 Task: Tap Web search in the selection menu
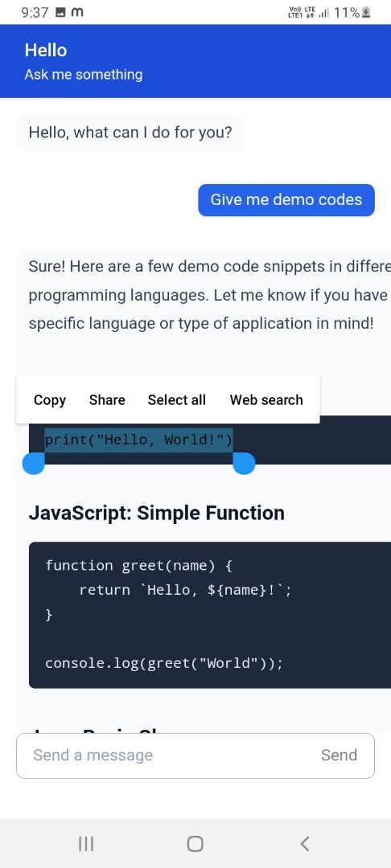[x=266, y=399]
